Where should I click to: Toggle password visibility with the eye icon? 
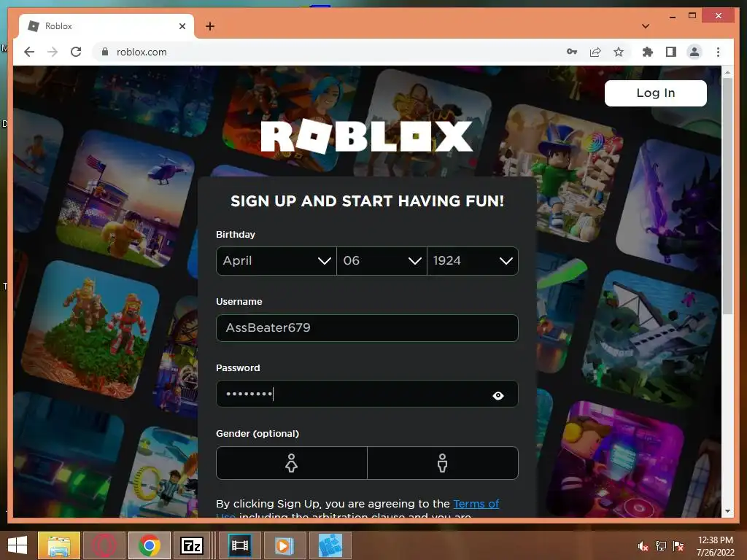(498, 396)
